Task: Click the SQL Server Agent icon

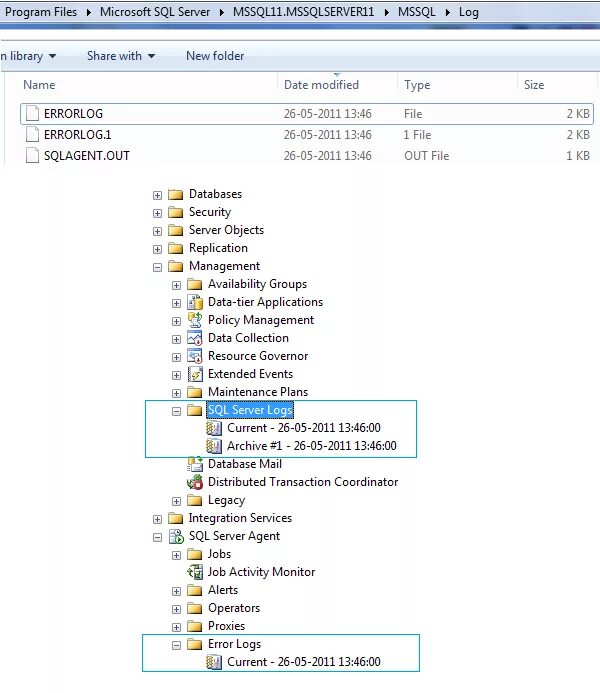Action: (x=176, y=537)
